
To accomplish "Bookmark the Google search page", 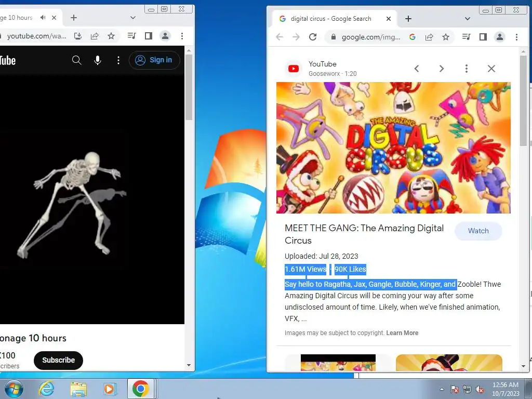I will [445, 37].
